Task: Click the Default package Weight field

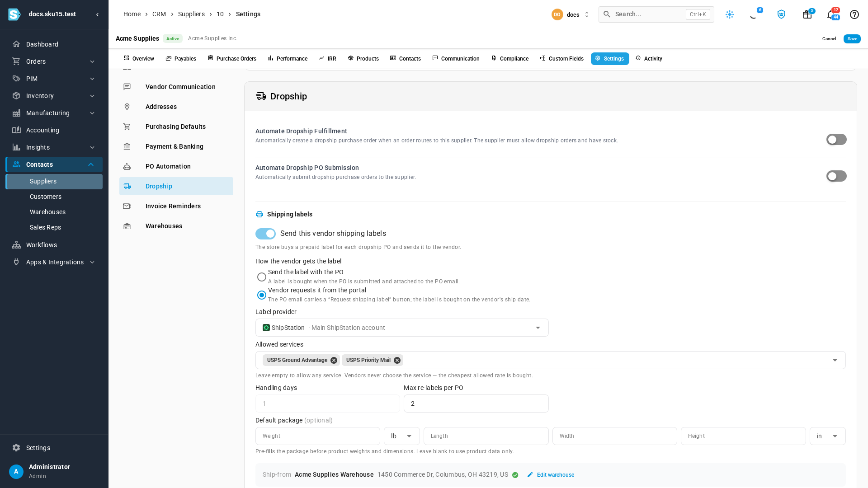Action: pos(317,436)
